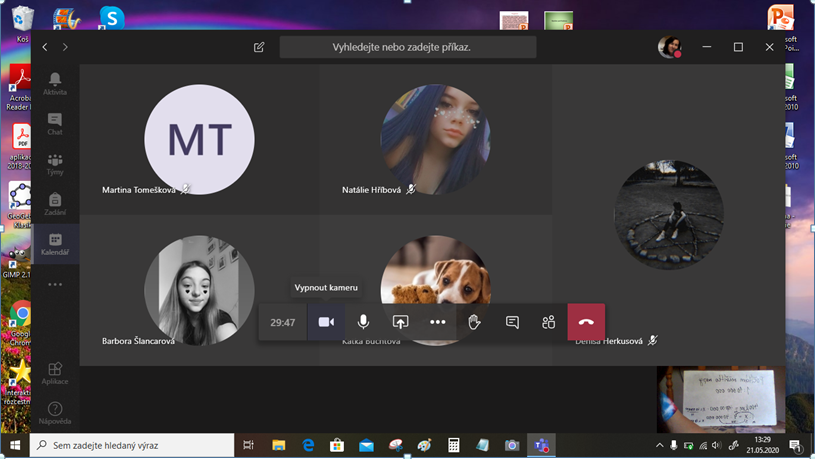Mute the microphone in call toolbar
Viewport: 815px width, 459px height.
[363, 322]
